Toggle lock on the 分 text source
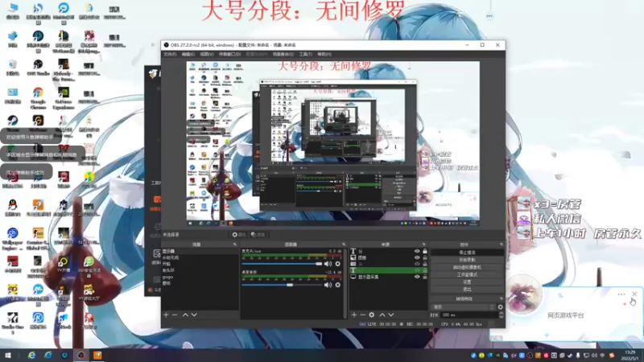 (x=425, y=251)
